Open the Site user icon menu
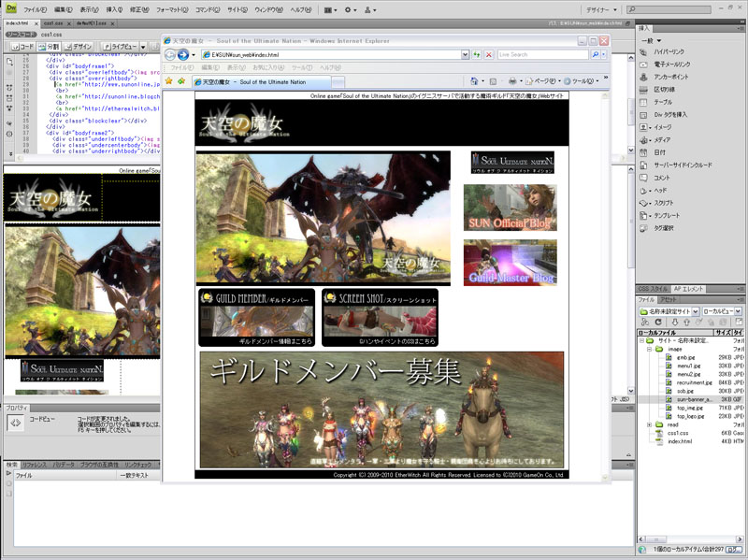This screenshot has height=560, width=748. pyautogui.click(x=370, y=10)
